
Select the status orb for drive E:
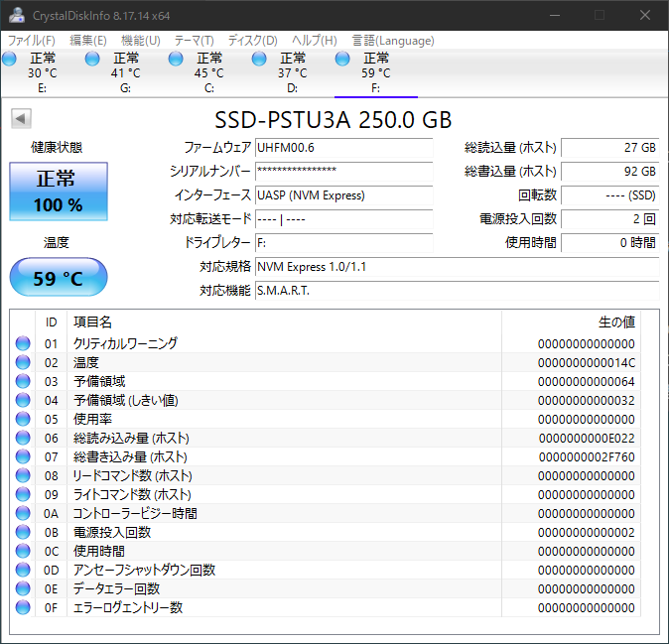pyautogui.click(x=9, y=59)
